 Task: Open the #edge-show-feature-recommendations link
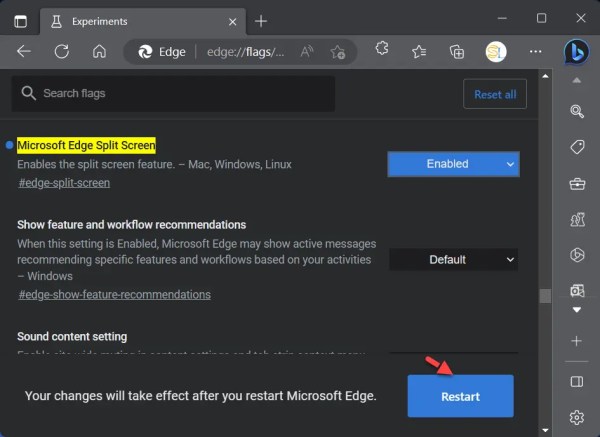pos(114,295)
